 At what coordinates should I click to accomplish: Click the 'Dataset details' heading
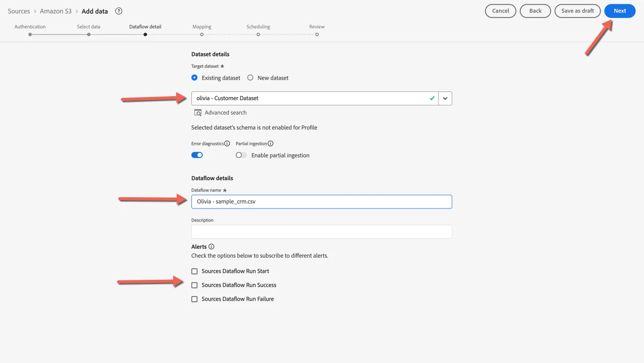click(210, 54)
